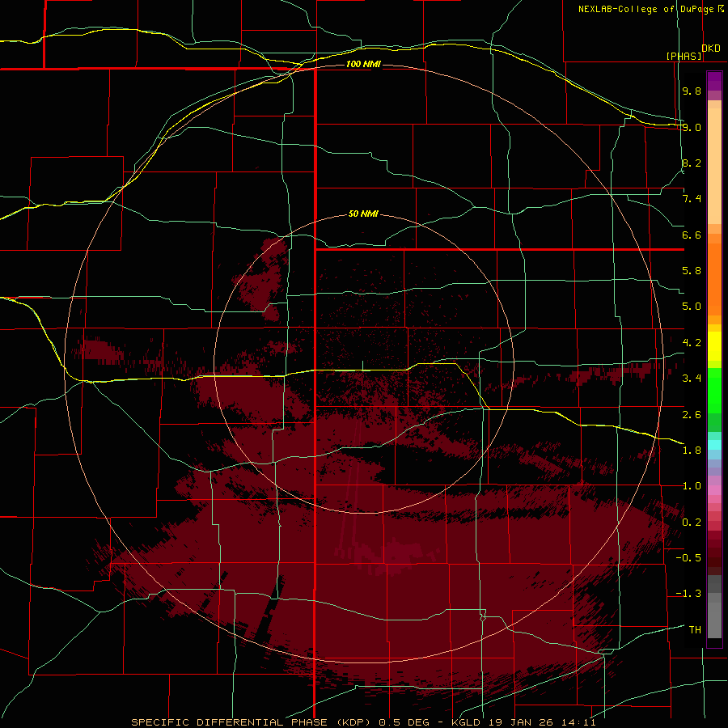Pick the orange band on the color scale

click(714, 280)
